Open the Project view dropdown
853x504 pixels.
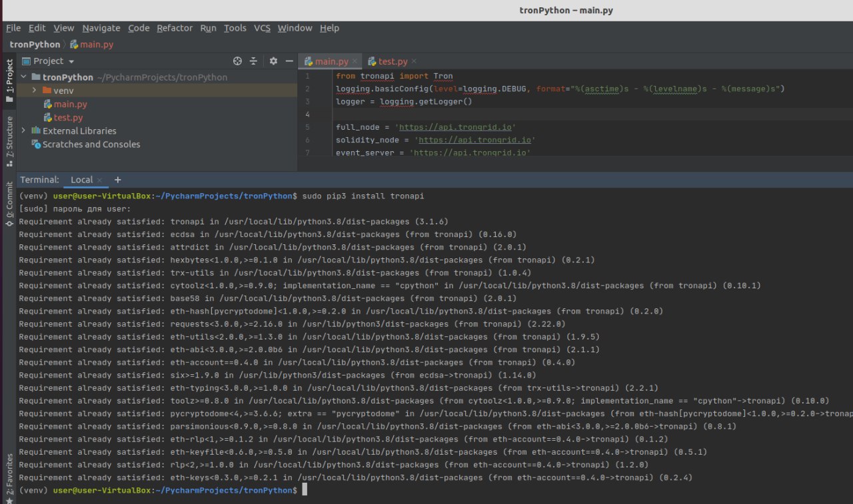point(53,61)
